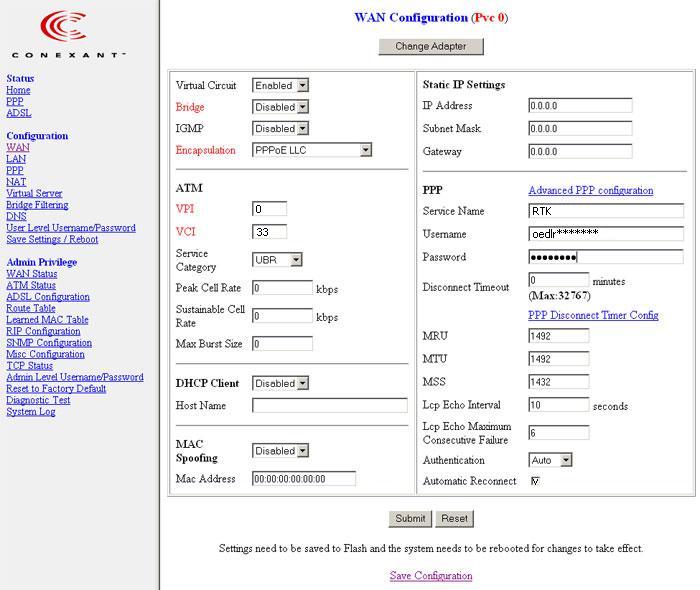Open PPP under Configuration section
The width and height of the screenshot is (700, 590).
[x=15, y=171]
